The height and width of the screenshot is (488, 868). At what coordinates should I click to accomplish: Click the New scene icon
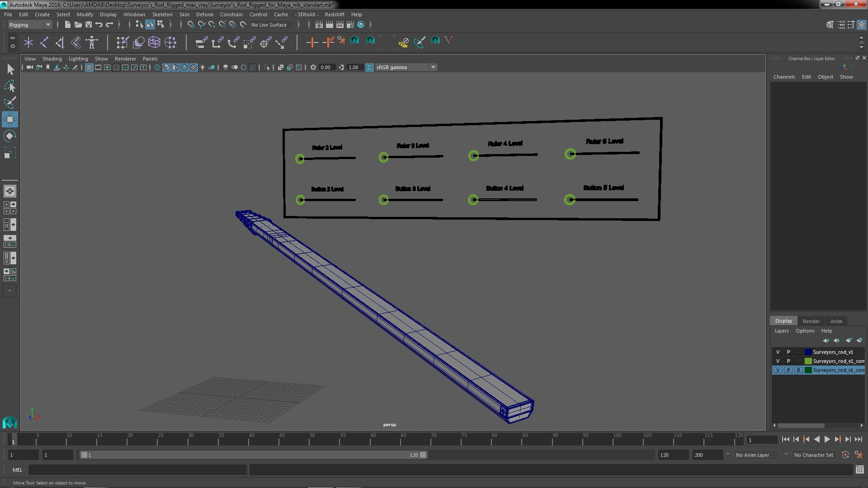67,24
